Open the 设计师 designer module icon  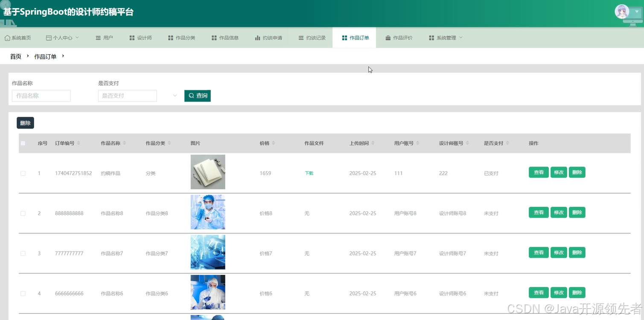point(132,38)
